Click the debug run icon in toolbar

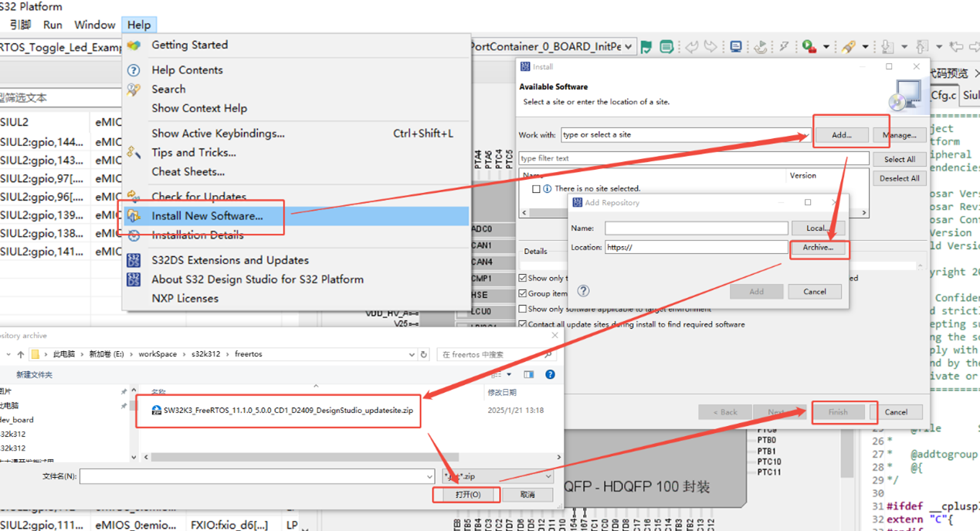(809, 47)
